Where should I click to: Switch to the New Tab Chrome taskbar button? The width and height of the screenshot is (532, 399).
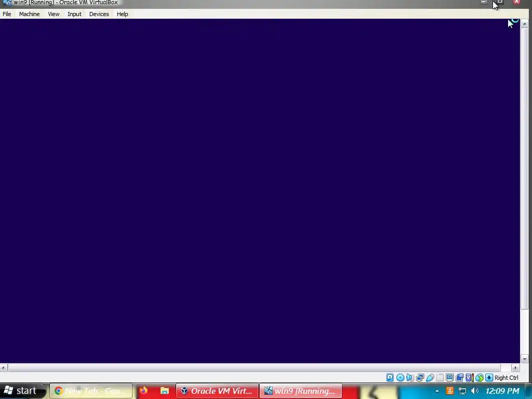pyautogui.click(x=91, y=391)
